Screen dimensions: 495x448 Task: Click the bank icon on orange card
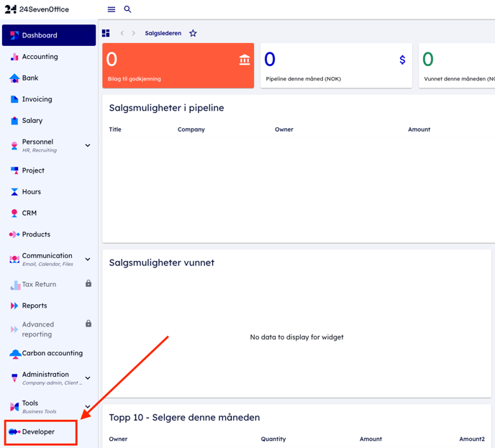click(x=245, y=60)
